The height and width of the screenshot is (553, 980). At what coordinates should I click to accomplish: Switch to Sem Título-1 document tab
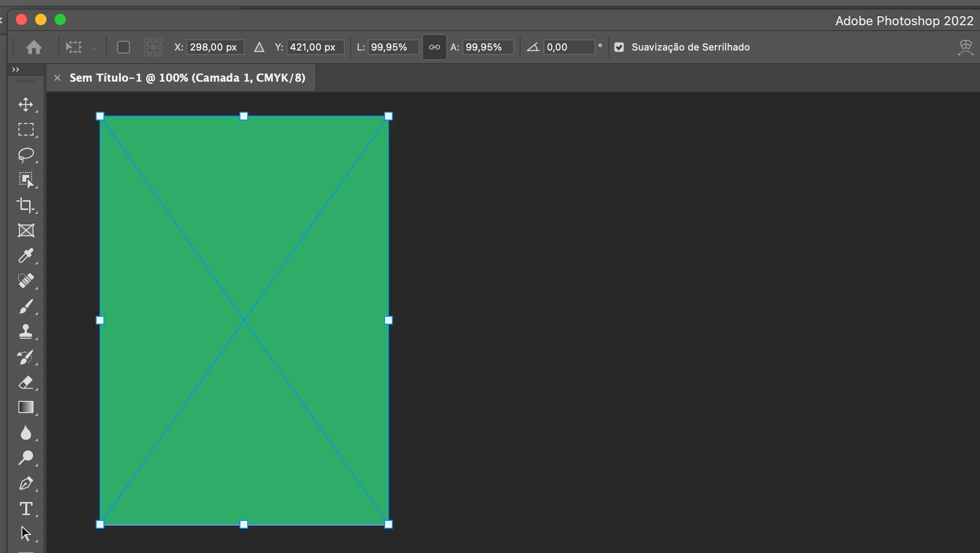point(187,78)
